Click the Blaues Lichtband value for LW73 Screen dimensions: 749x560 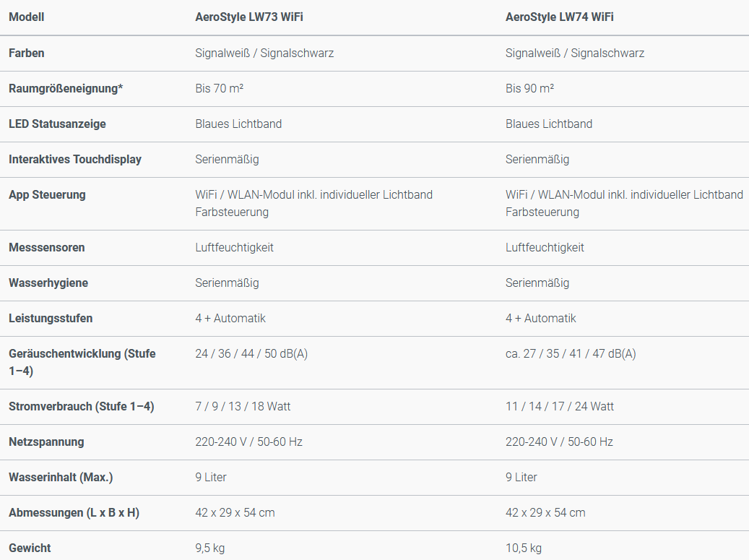tap(237, 124)
